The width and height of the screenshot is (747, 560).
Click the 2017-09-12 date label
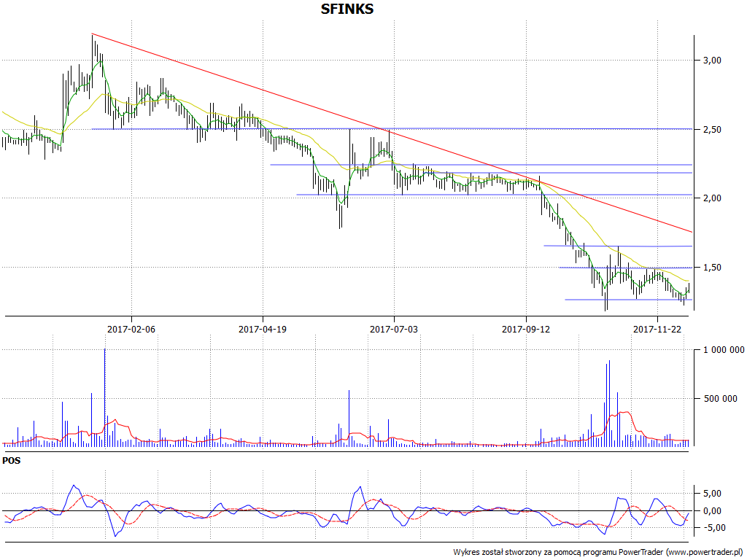pos(526,330)
